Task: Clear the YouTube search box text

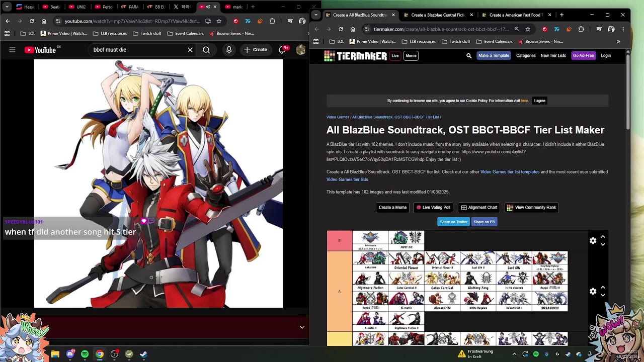Action: pos(190,50)
